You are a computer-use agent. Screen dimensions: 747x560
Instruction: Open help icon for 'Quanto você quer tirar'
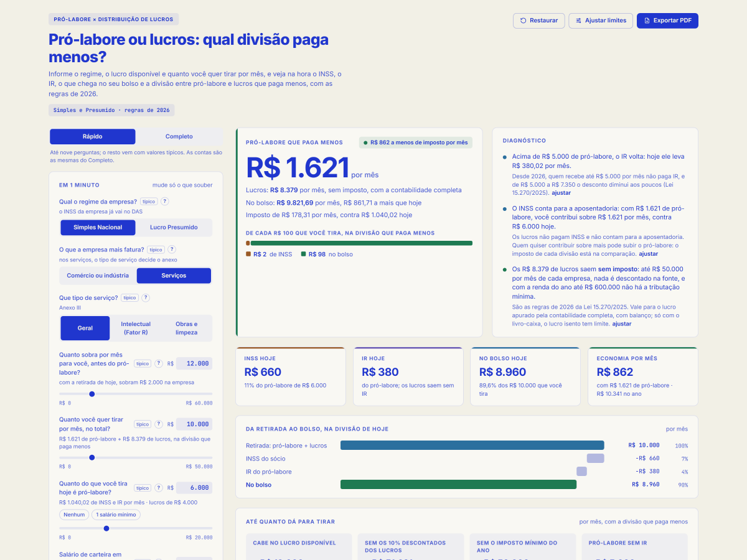159,424
